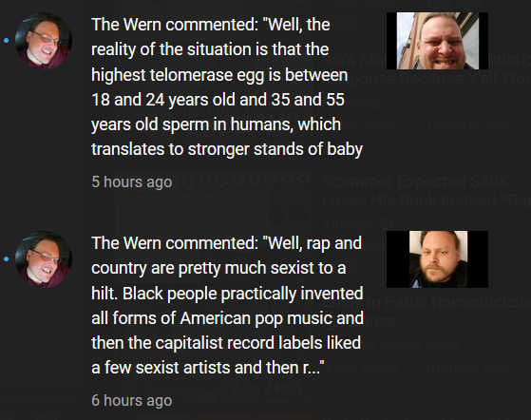This screenshot has height=420, width=531.
Task: Click the dimmed 24:55 duration badge
Action: tap(282, 388)
